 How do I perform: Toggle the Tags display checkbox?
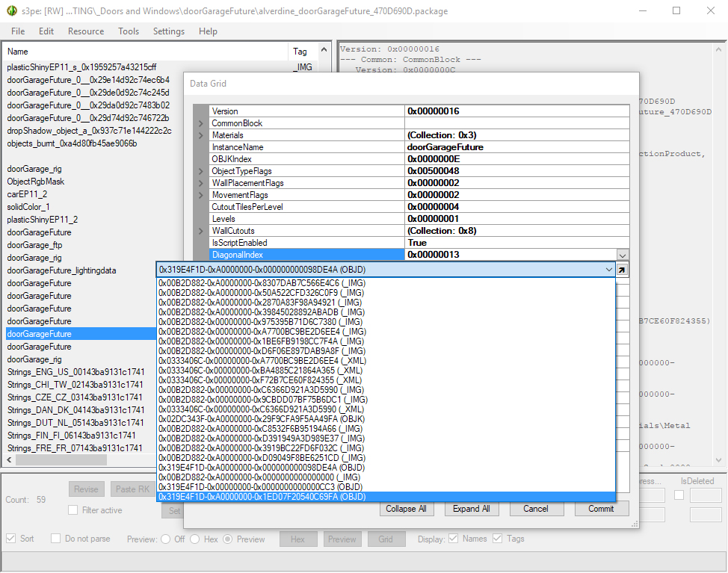[x=497, y=538]
